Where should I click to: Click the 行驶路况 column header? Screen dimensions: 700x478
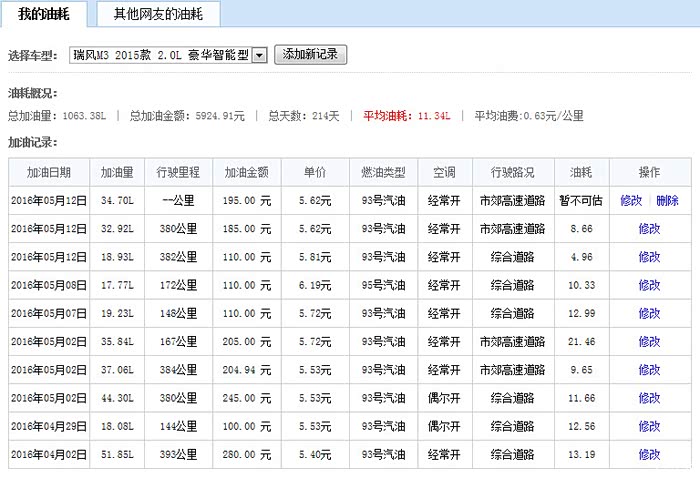[x=511, y=172]
